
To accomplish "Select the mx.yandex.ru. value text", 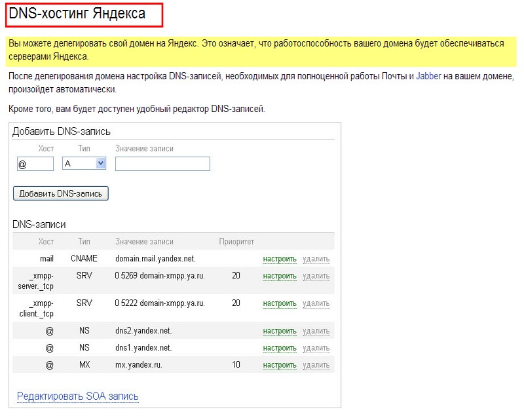I will (x=139, y=365).
